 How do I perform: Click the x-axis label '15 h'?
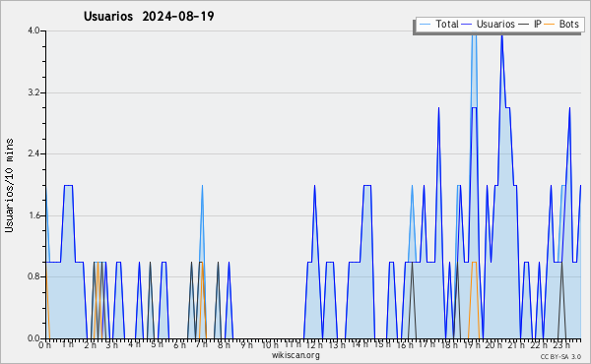382,344
